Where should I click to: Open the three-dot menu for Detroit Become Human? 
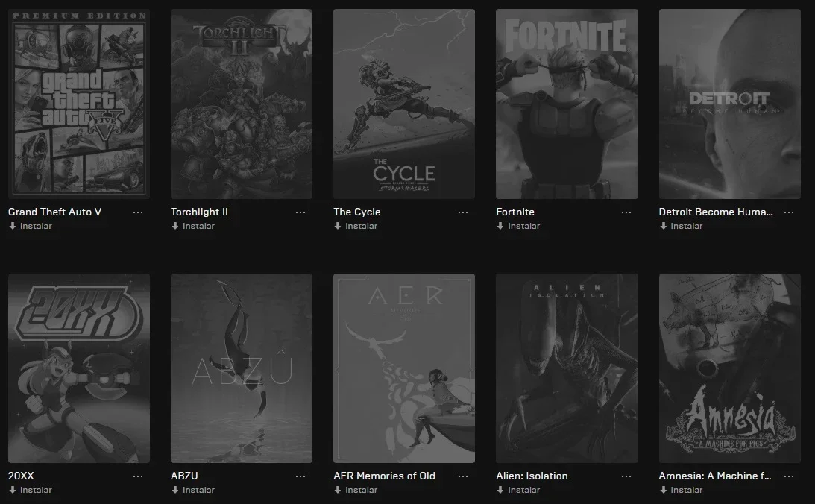(x=789, y=212)
